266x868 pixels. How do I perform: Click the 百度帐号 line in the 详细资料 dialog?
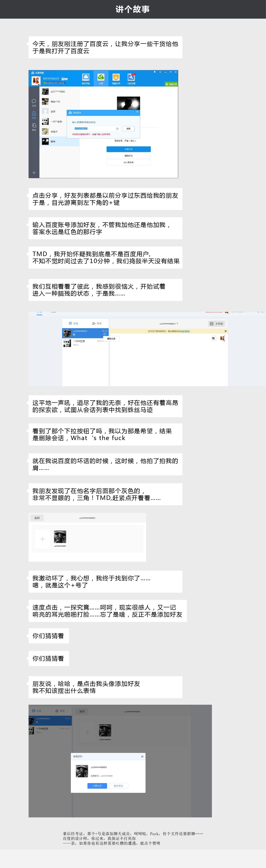coord(102,776)
